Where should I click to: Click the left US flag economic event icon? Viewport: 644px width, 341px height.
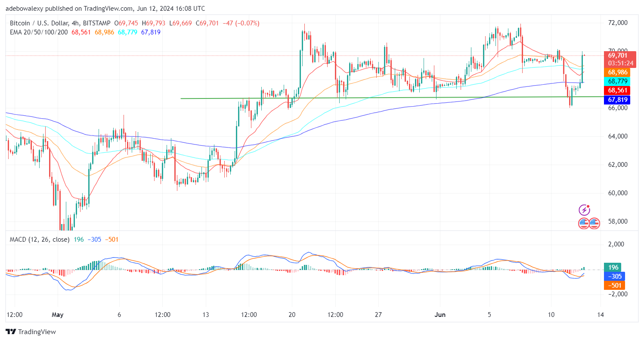584,223
